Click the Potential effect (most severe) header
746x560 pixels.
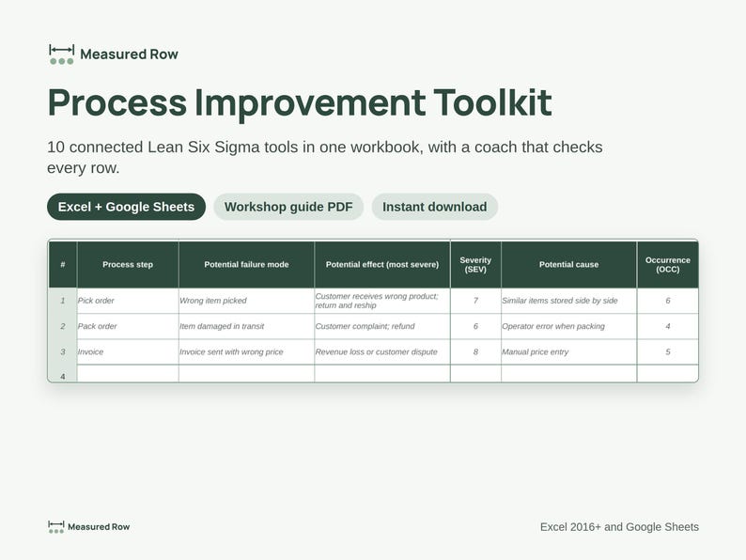click(382, 265)
